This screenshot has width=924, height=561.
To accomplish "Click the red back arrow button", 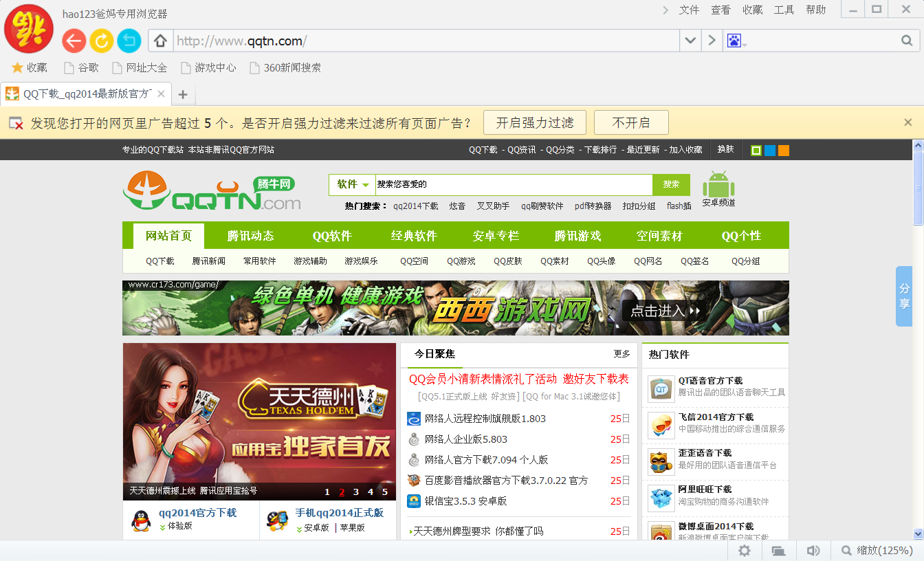I will 74,41.
